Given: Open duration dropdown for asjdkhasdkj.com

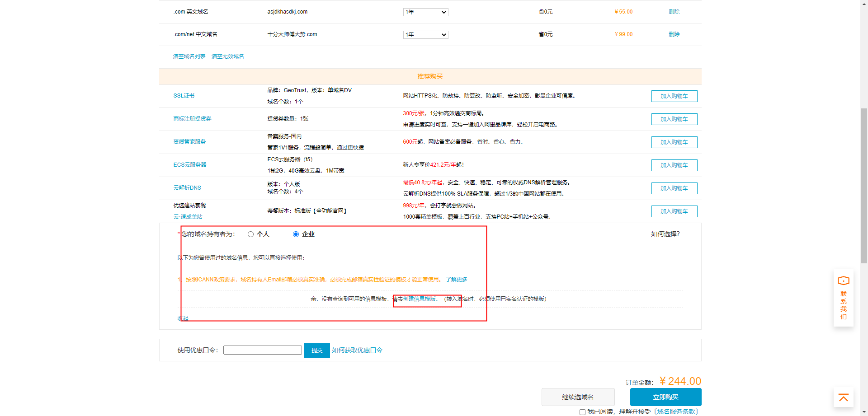Looking at the screenshot, I should [425, 12].
